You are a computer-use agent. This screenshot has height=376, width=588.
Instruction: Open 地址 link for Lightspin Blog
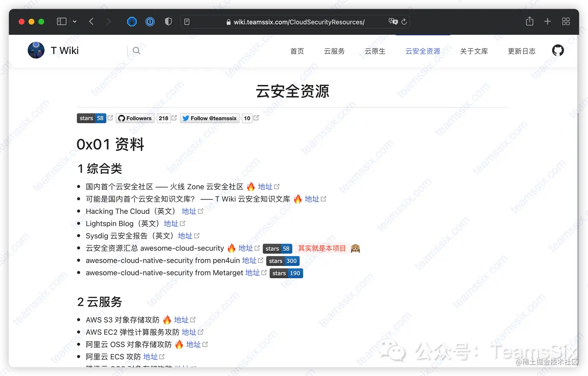(x=171, y=223)
